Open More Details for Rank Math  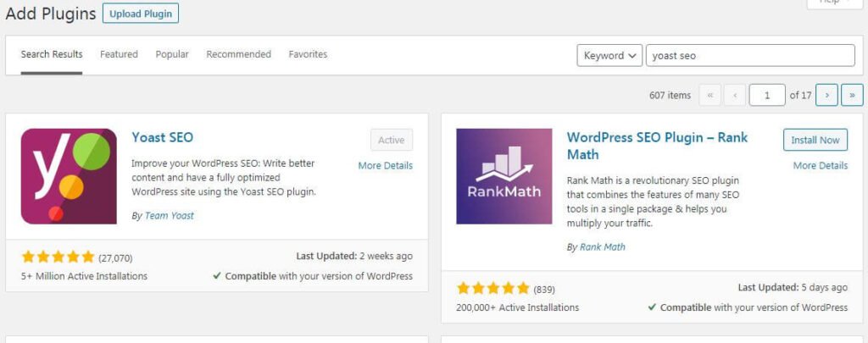point(821,165)
